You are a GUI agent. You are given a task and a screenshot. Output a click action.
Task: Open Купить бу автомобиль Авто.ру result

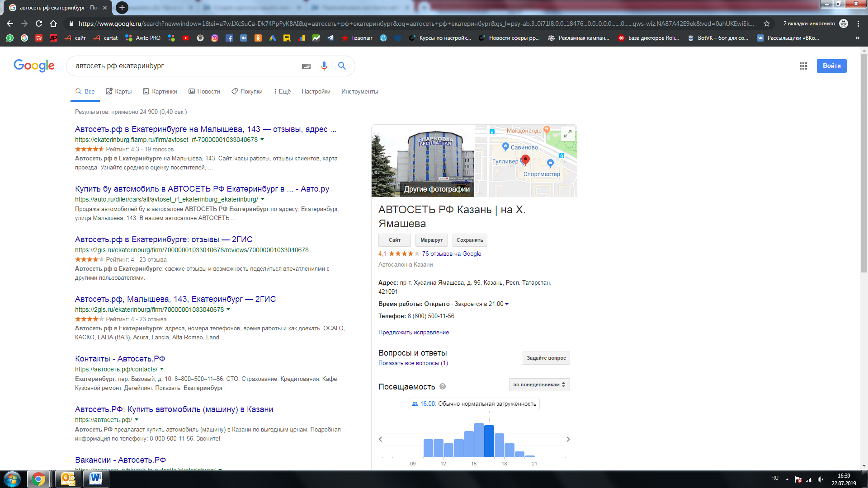pyautogui.click(x=202, y=189)
